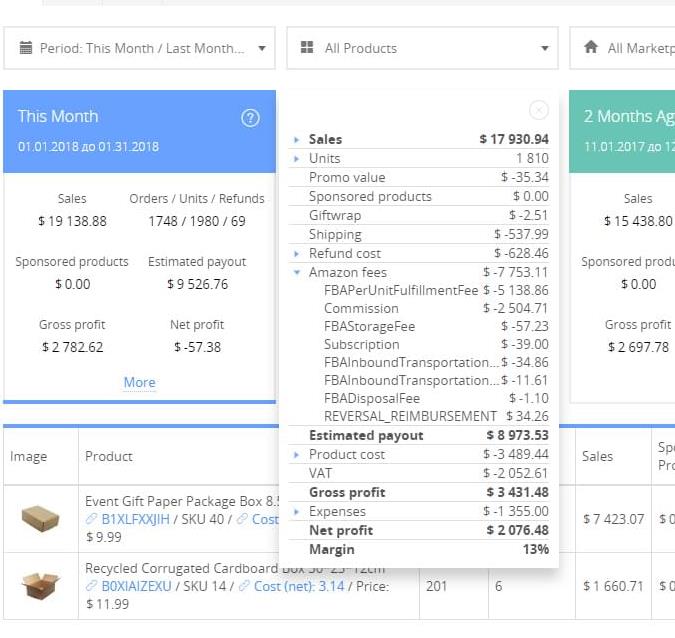Expand the Product cost row
Viewport: 675px width, 638px height.
[297, 455]
